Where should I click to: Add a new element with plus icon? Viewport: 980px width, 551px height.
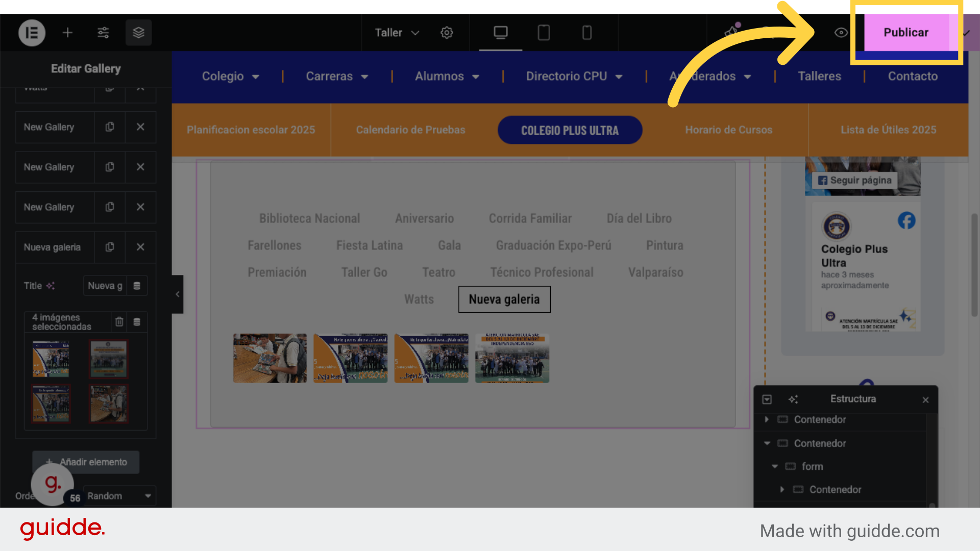[67, 33]
